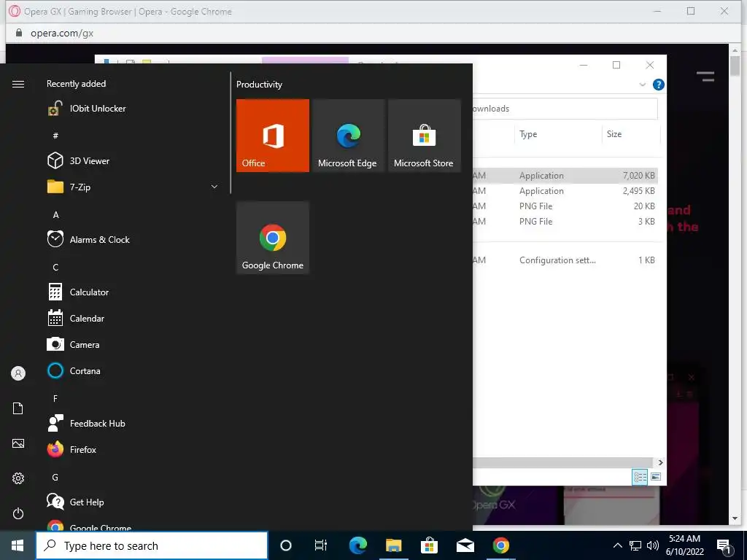Screen dimensions: 747x560
Task: Launch Google Chrome tile
Action: pyautogui.click(x=273, y=238)
